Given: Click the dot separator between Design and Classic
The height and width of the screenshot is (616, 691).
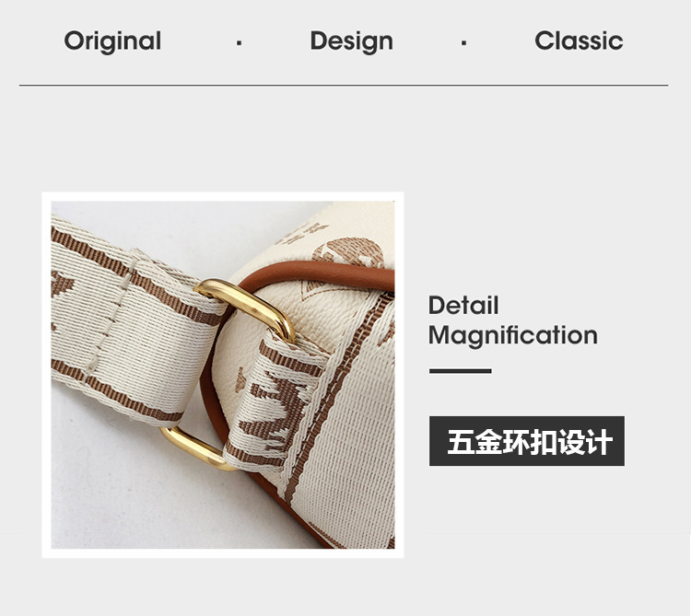Looking at the screenshot, I should 463,42.
